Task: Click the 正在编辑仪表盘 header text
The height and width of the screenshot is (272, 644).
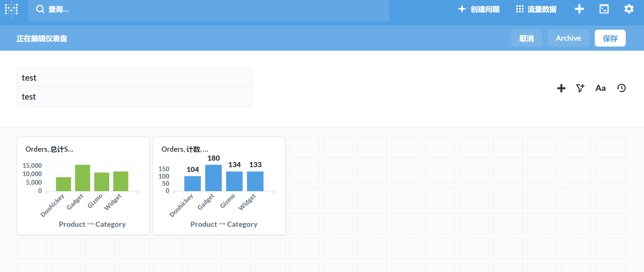Action: (42, 39)
